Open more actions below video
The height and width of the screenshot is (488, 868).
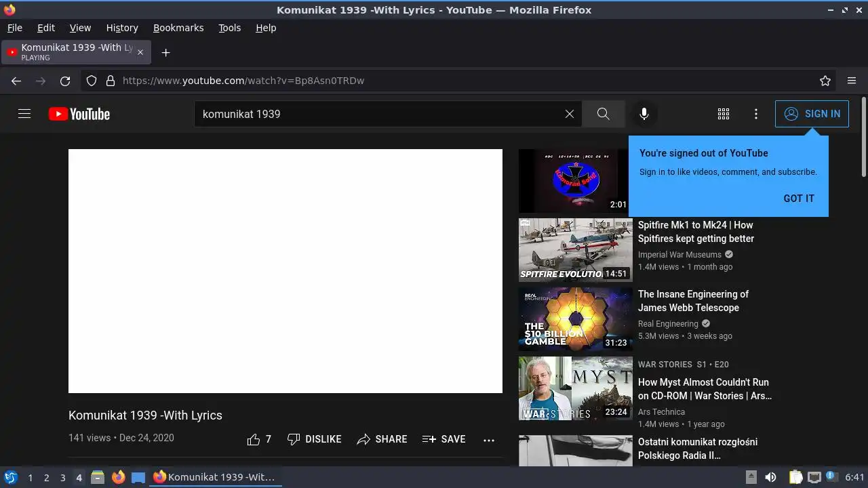489,439
